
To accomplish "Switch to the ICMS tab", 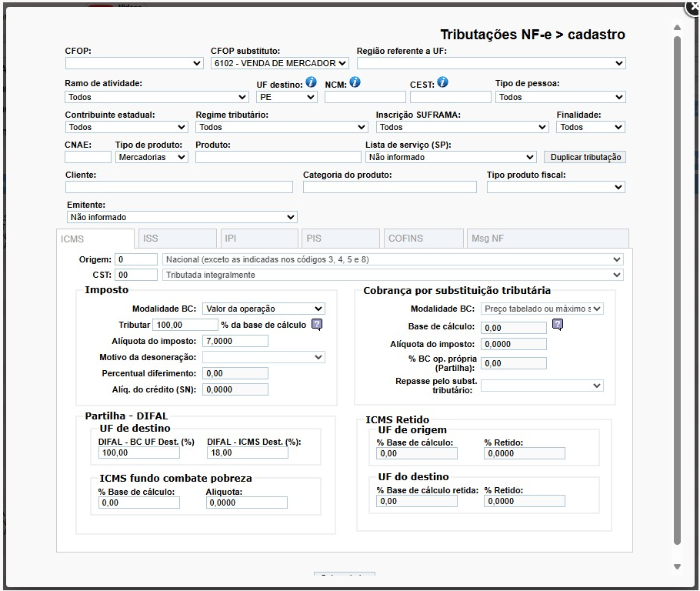I will point(95,239).
